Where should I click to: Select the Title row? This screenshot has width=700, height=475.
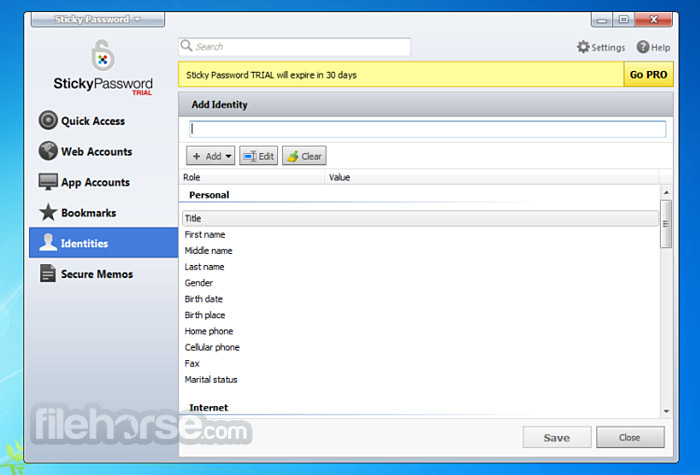click(420, 218)
